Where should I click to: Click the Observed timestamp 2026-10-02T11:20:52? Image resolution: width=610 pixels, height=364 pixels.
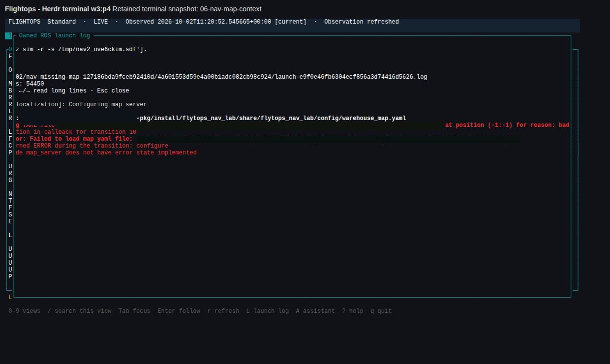(216, 22)
